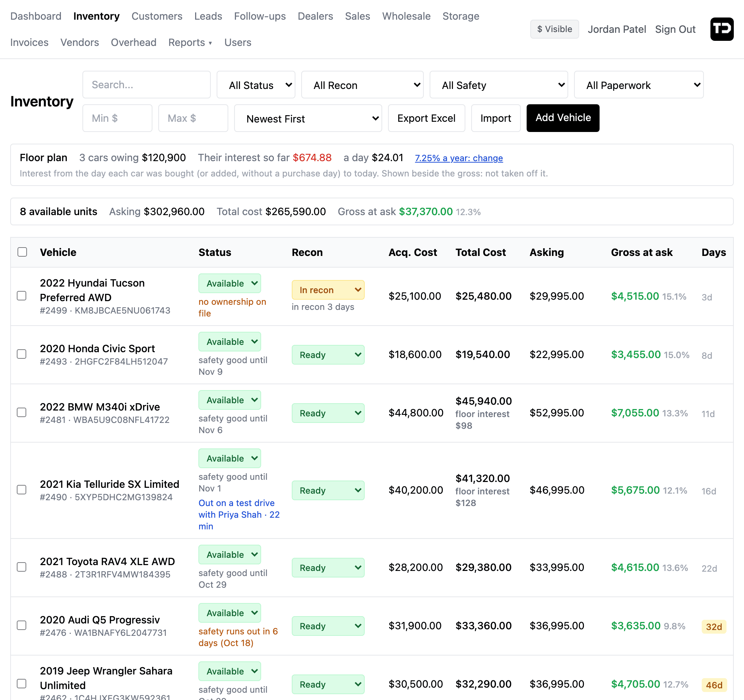Open Honda Civic Available status dropdown
This screenshot has width=744, height=700.
[x=230, y=342]
